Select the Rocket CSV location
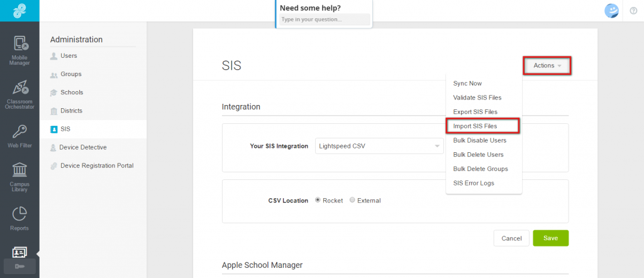Screen dimensions: 644x278 pyautogui.click(x=318, y=201)
